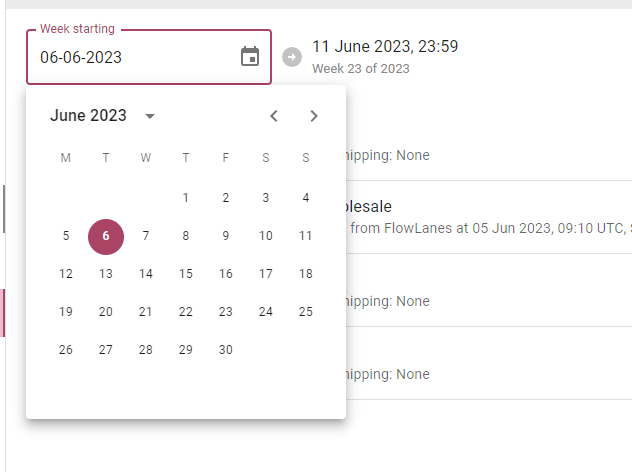
Task: Go to next month chevron
Action: click(x=314, y=116)
